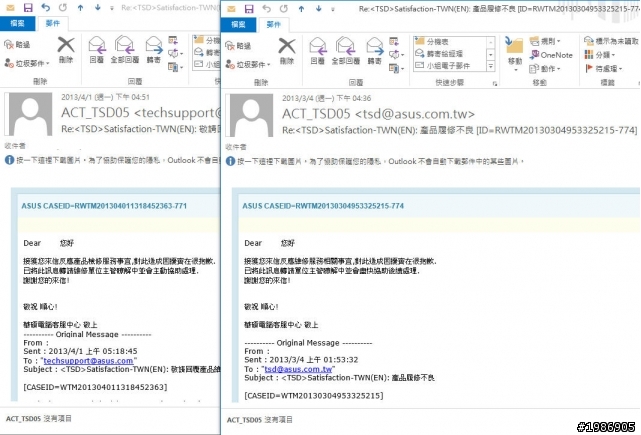Open 待處理 (Follow Up) flag dropdown

click(604, 68)
